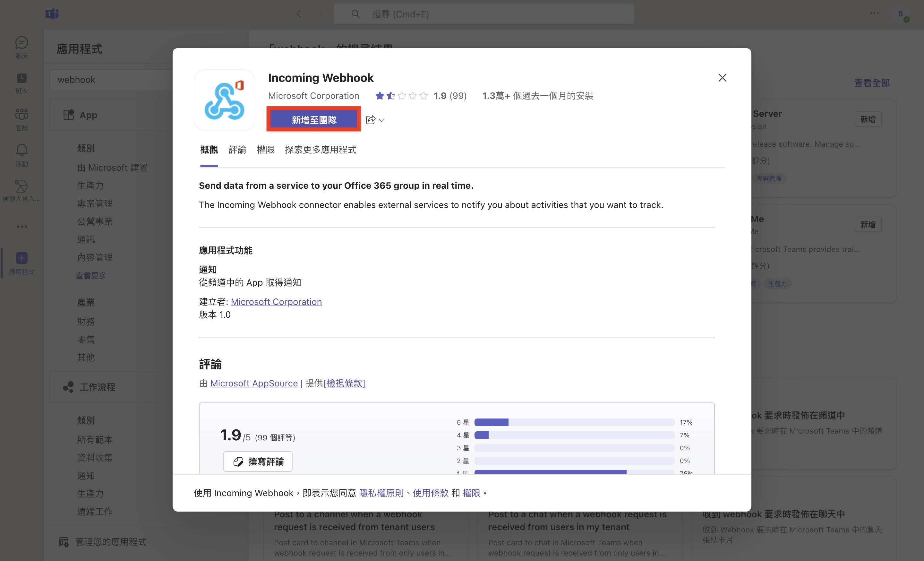Switch to the 權限 tab
The width and height of the screenshot is (924, 561).
pyautogui.click(x=266, y=150)
